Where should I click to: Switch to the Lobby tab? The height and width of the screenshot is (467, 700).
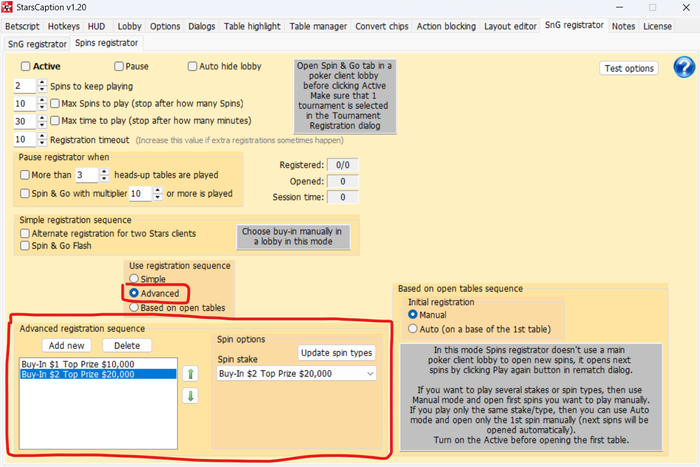[129, 26]
